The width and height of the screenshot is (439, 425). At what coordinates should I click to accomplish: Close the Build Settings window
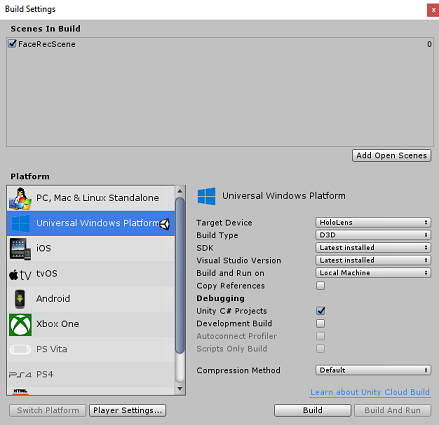click(x=433, y=10)
